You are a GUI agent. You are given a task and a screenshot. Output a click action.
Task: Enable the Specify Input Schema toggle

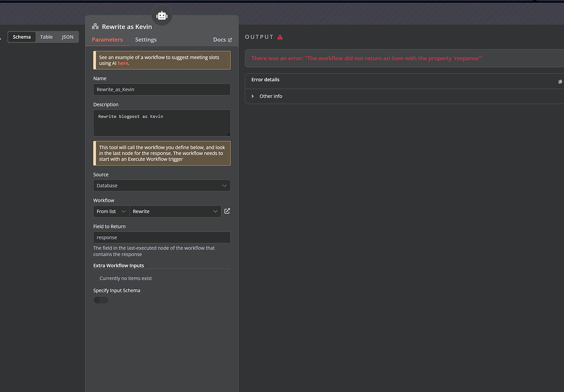point(100,299)
